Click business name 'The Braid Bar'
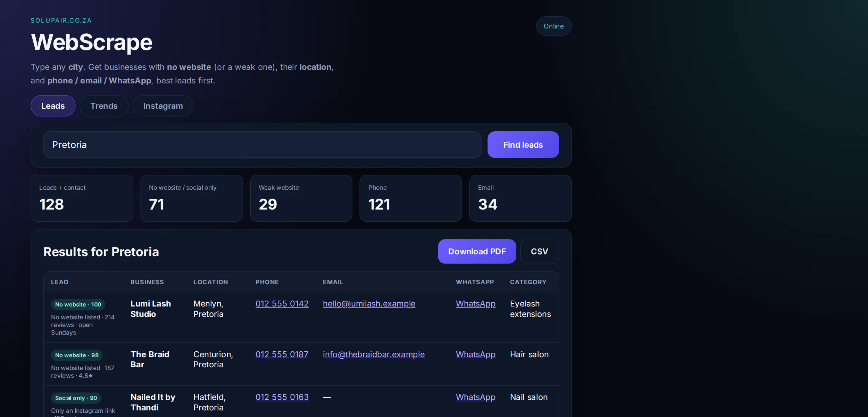 coord(150,360)
